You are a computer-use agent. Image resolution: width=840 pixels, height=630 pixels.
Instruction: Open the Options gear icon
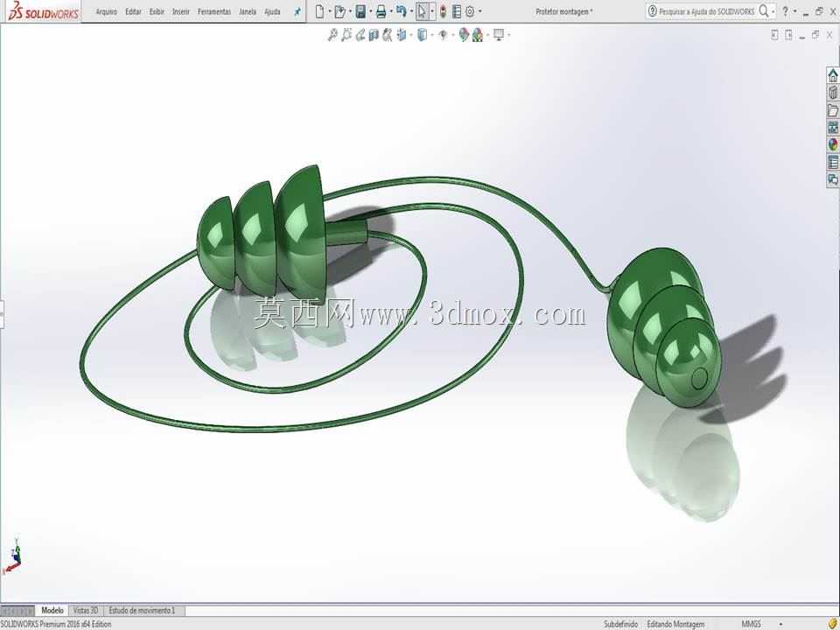(470, 11)
